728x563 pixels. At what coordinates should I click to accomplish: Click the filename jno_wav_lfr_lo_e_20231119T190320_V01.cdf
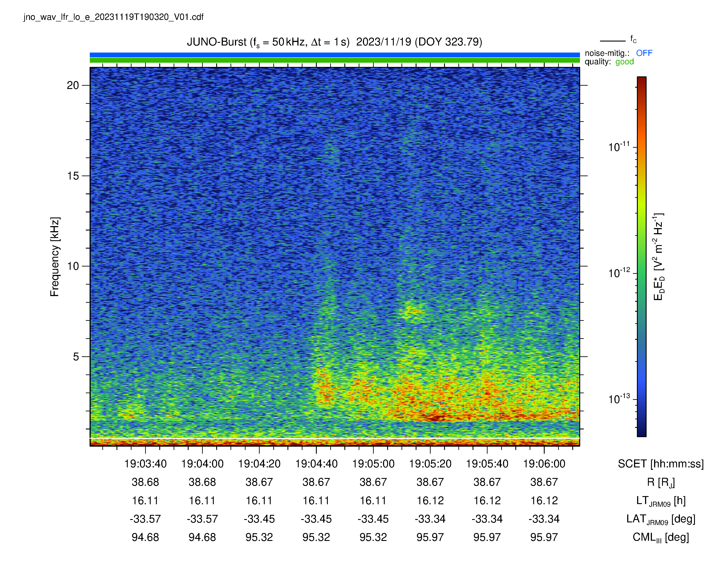(113, 17)
